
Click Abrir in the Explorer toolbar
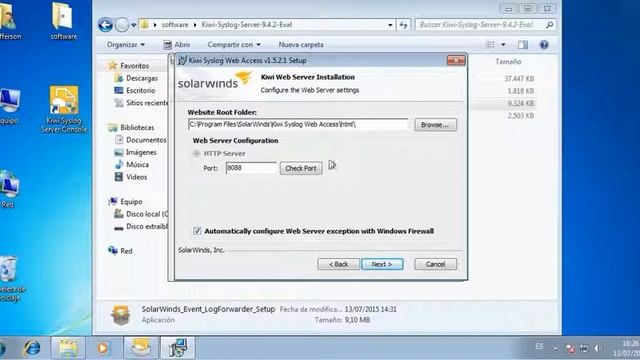coord(177,44)
